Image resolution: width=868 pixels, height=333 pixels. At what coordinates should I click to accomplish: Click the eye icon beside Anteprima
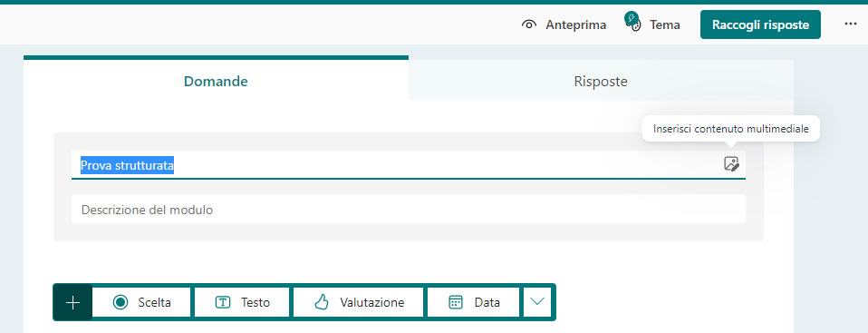pyautogui.click(x=529, y=24)
